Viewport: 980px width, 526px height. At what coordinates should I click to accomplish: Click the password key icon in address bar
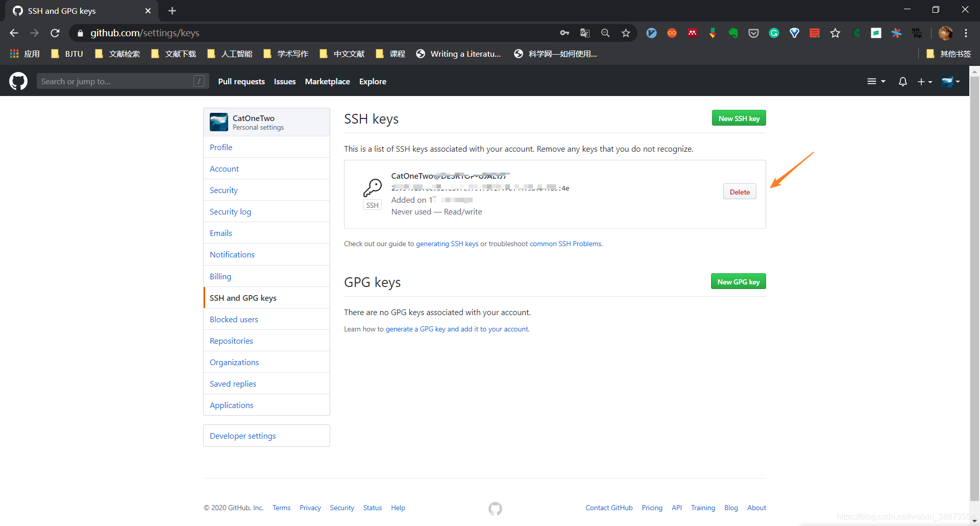[565, 33]
